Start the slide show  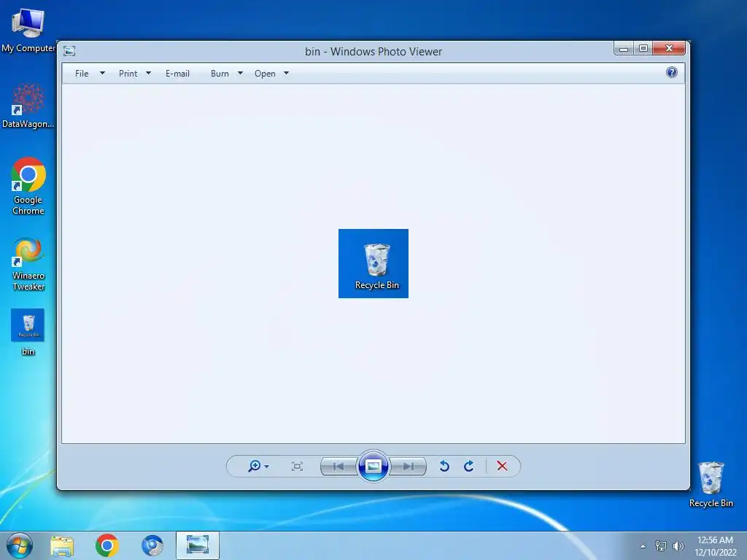coord(373,466)
